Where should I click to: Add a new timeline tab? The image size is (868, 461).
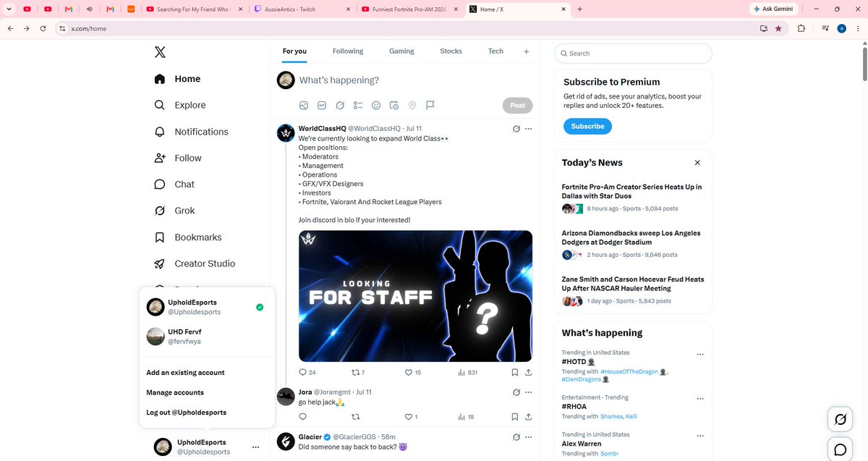(527, 51)
